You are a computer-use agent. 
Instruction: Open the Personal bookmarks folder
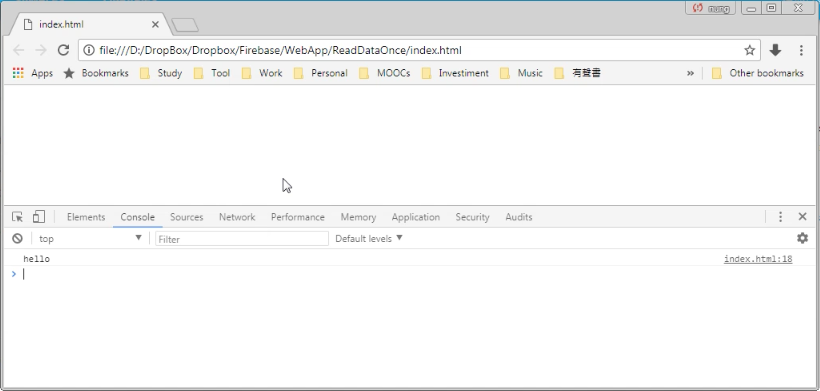pyautogui.click(x=321, y=73)
